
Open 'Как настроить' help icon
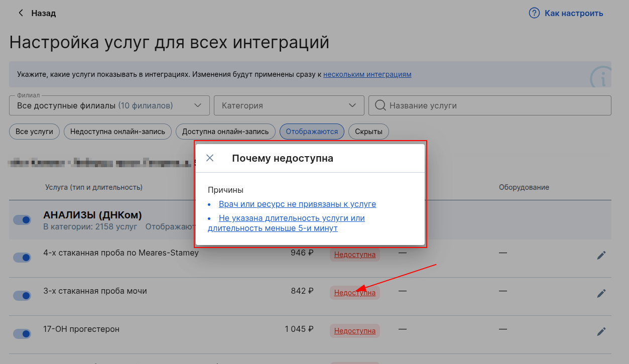click(x=534, y=13)
